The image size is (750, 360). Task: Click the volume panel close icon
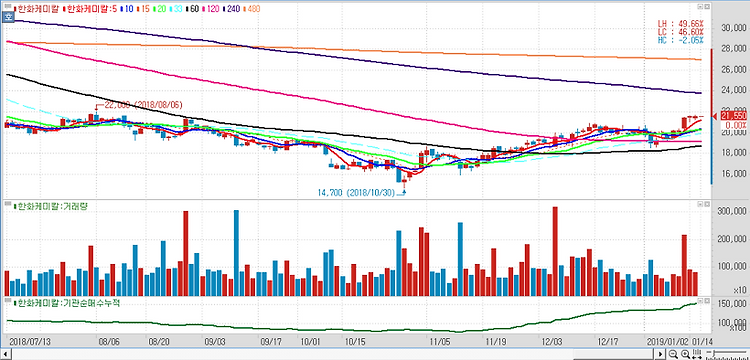[x=707, y=204]
